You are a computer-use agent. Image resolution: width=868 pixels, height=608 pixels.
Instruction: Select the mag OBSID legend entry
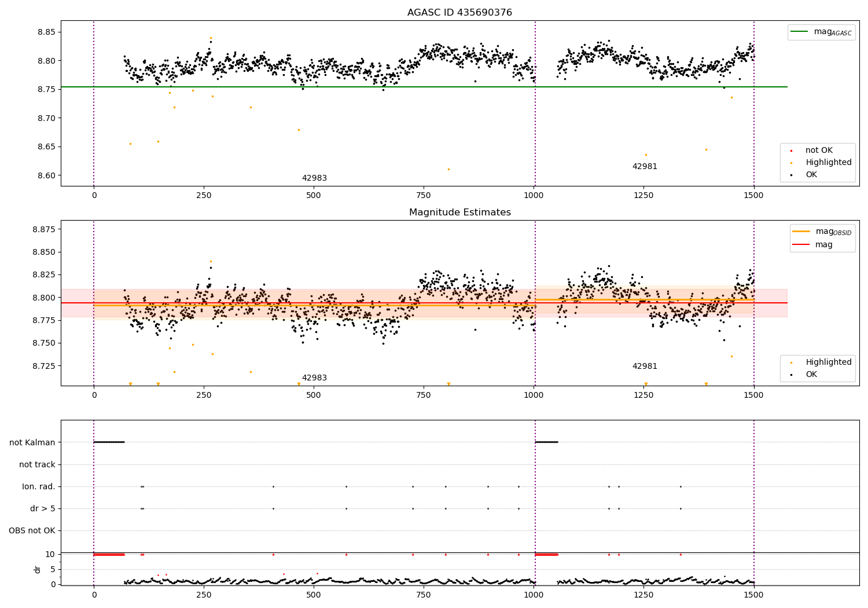pos(822,232)
